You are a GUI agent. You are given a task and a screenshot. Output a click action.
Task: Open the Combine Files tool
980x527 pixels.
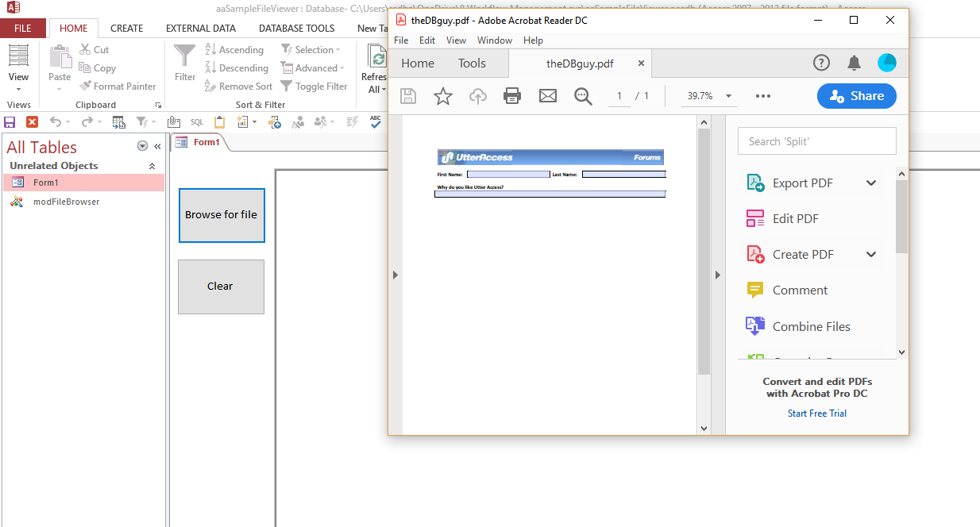[810, 326]
